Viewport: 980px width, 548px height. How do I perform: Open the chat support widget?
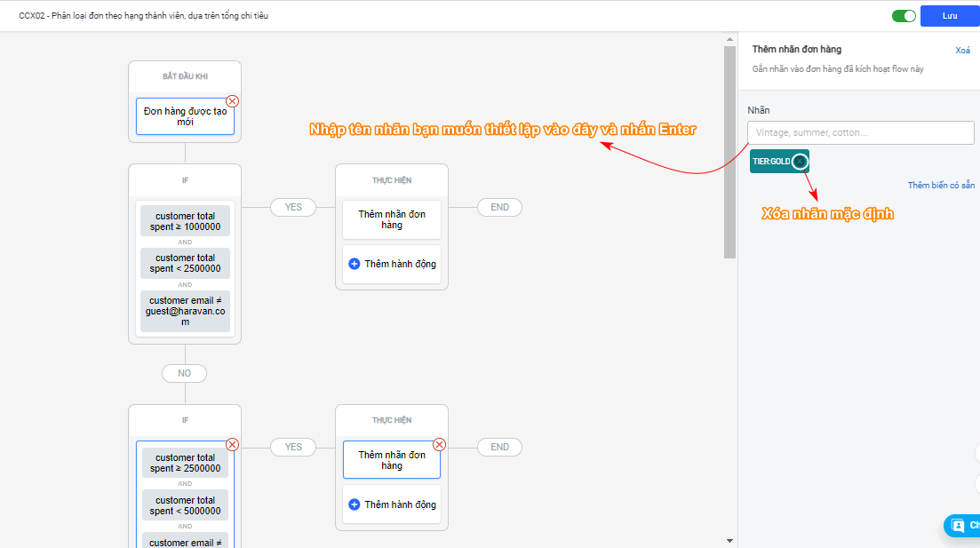point(961,526)
